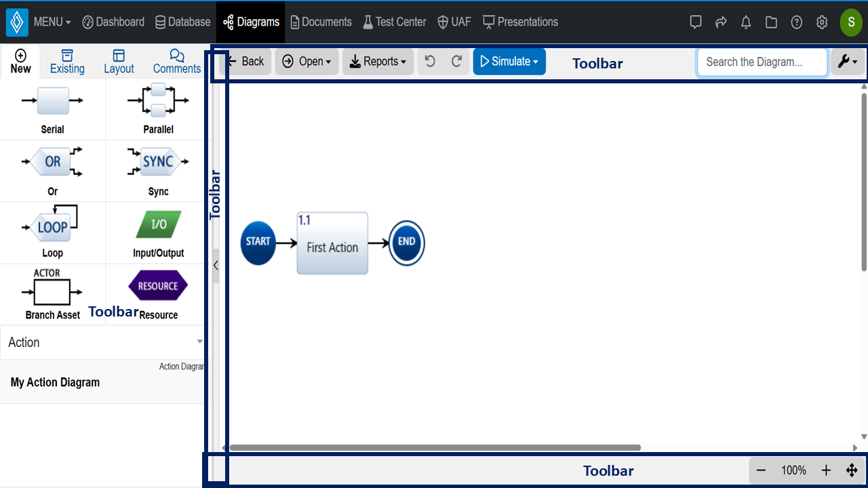Image resolution: width=868 pixels, height=488 pixels.
Task: Expand the MENU dropdown
Action: (52, 22)
